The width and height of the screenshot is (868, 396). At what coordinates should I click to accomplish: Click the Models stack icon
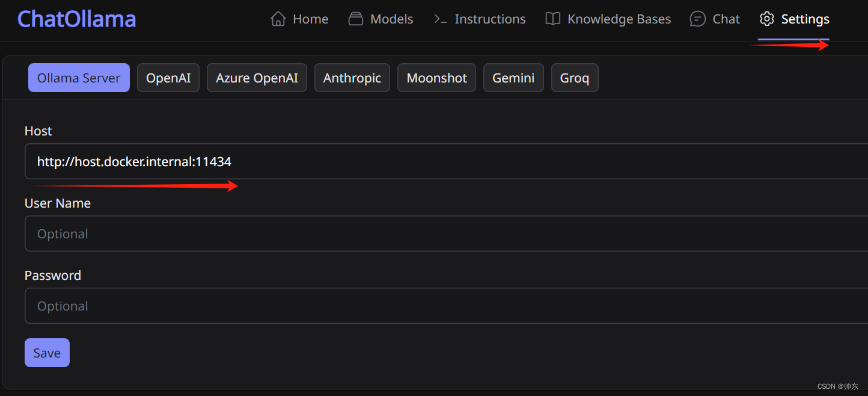tap(356, 19)
